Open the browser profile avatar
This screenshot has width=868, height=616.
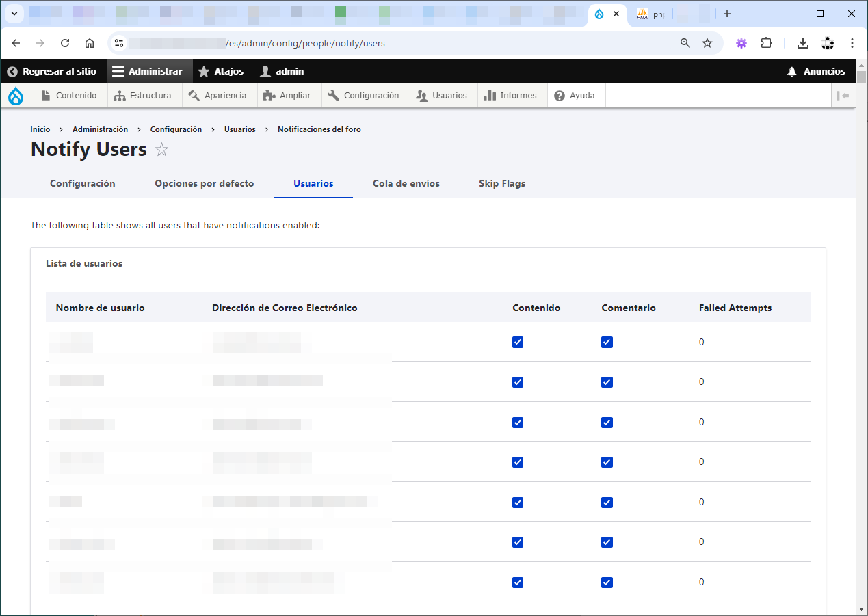[x=828, y=43]
